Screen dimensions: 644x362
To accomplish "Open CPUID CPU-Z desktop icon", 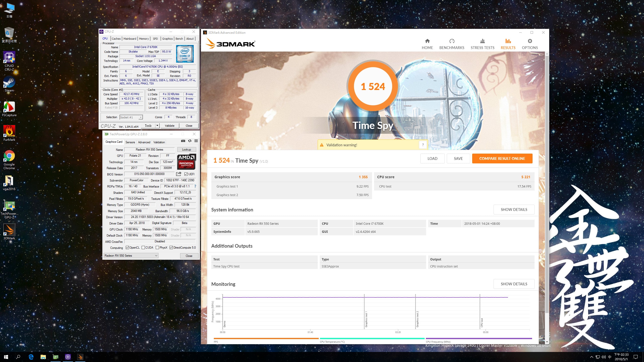I will [x=9, y=61].
